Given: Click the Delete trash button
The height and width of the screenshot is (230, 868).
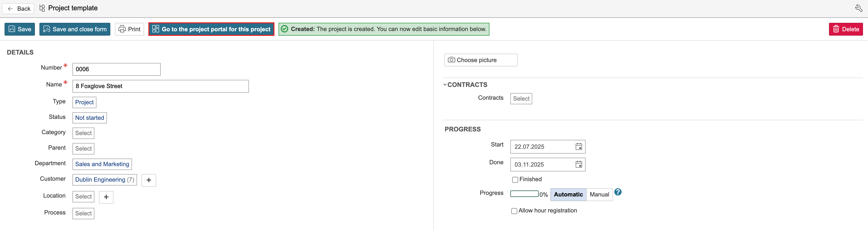Looking at the screenshot, I should (845, 29).
